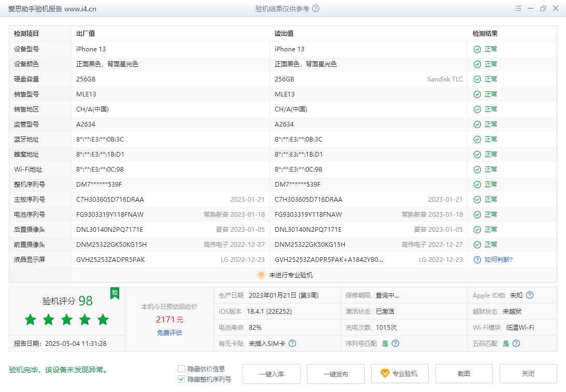Viewport: 566px width, 392px height.
Task: Click the green check icon in Wi-Fi地址 row
Action: 477,170
